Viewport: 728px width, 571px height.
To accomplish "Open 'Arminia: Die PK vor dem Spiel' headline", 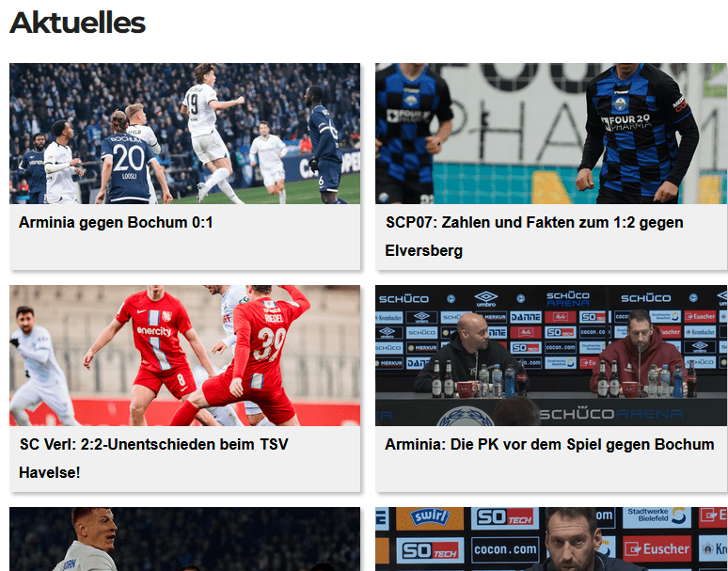I will [x=549, y=444].
